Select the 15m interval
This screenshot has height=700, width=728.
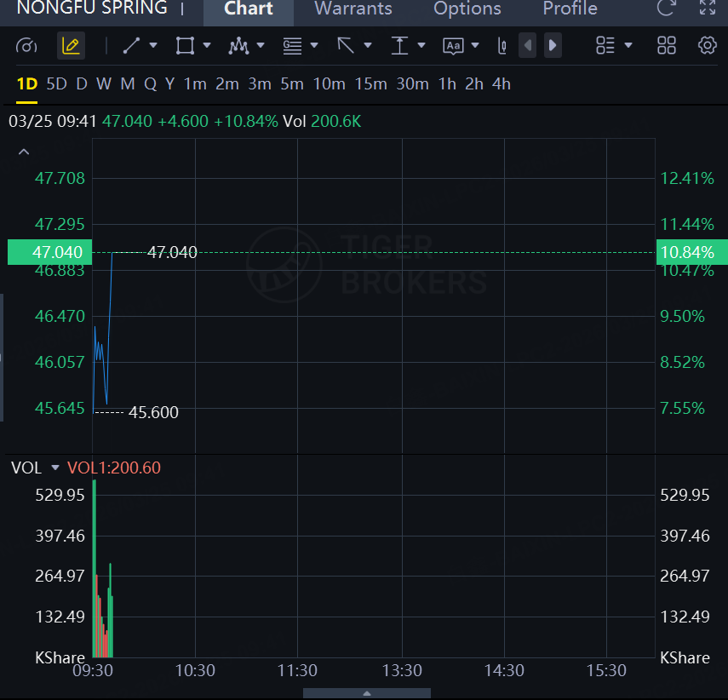point(370,83)
